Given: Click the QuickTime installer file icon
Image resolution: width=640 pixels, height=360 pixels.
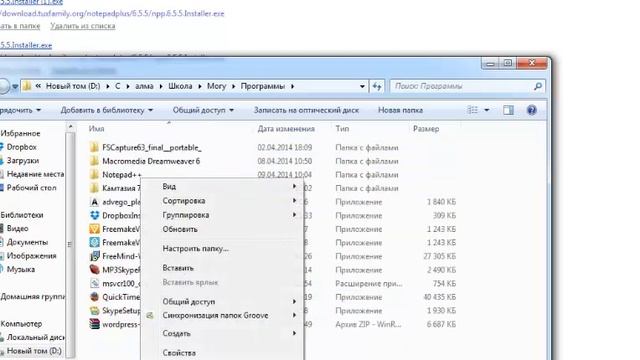Looking at the screenshot, I should 94,297.
